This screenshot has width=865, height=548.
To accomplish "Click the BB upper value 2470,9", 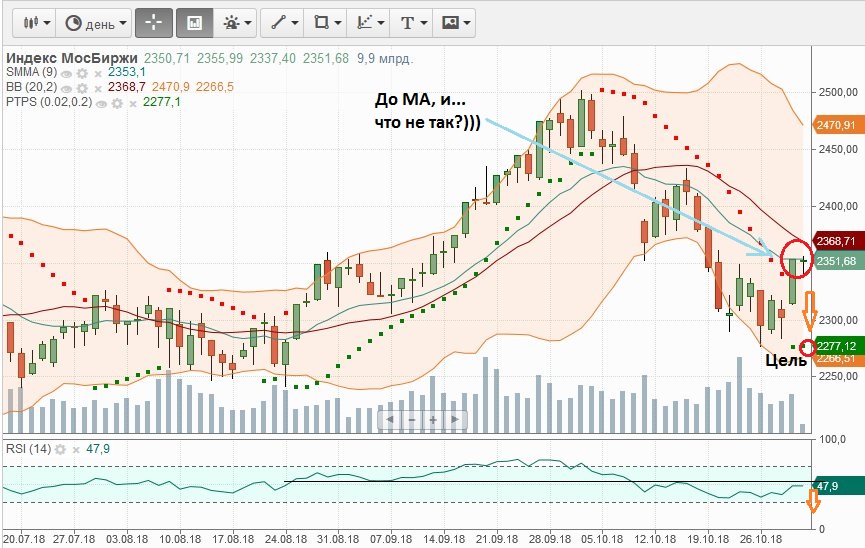I will tap(171, 87).
